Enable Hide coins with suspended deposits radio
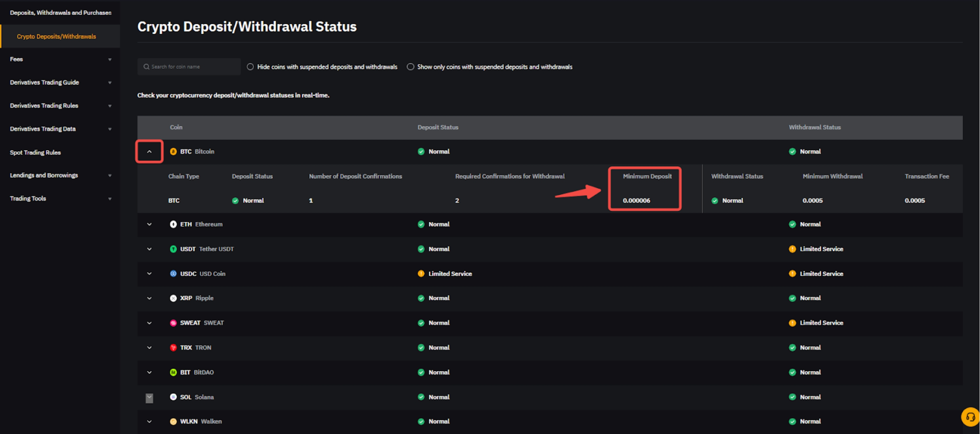This screenshot has width=980, height=434. (250, 67)
